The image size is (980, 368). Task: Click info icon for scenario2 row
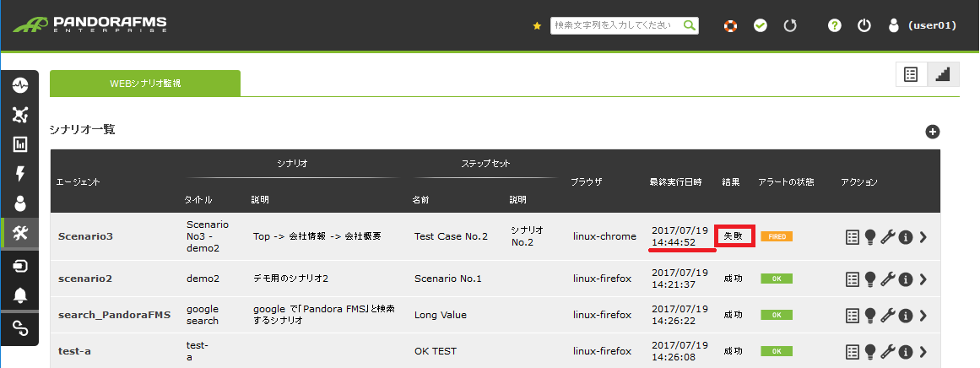tap(906, 279)
